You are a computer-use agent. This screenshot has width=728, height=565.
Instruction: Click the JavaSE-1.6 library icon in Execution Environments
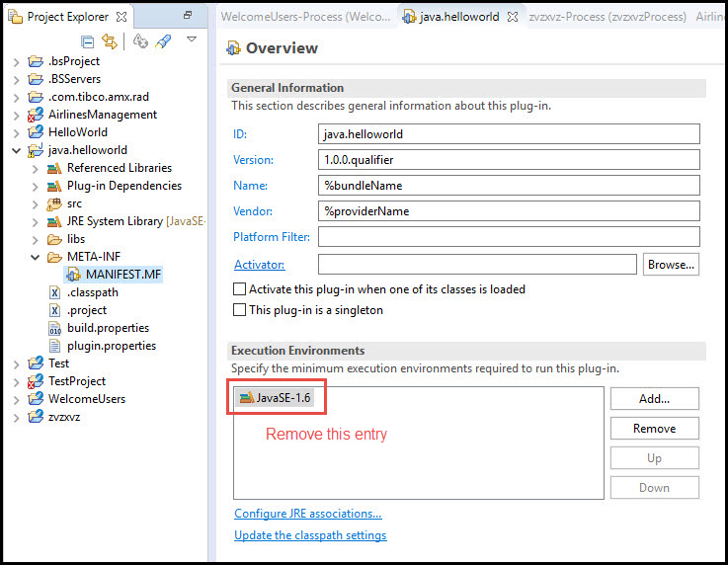[x=245, y=398]
